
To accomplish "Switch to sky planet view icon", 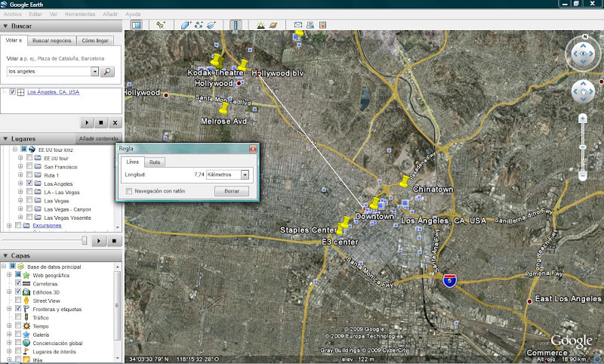I will tap(273, 25).
